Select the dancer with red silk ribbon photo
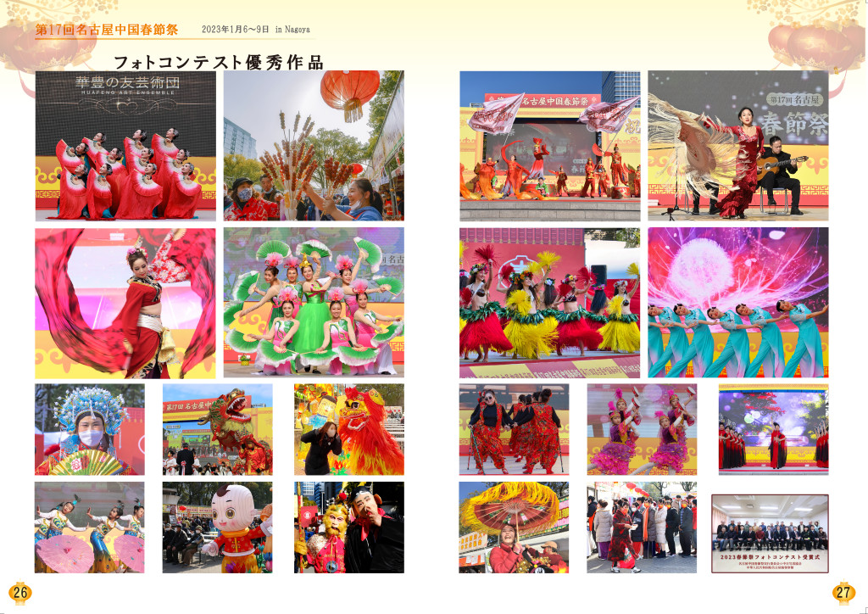This screenshot has height=614, width=868. 125,303
